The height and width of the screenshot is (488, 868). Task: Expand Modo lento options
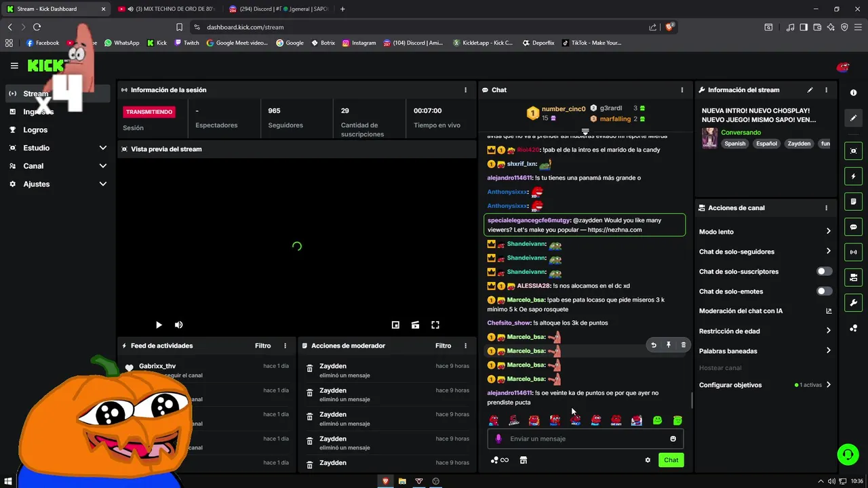click(x=828, y=232)
